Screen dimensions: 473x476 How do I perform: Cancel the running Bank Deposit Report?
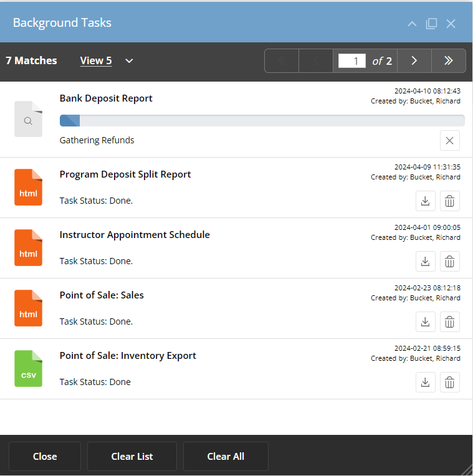[449, 141]
